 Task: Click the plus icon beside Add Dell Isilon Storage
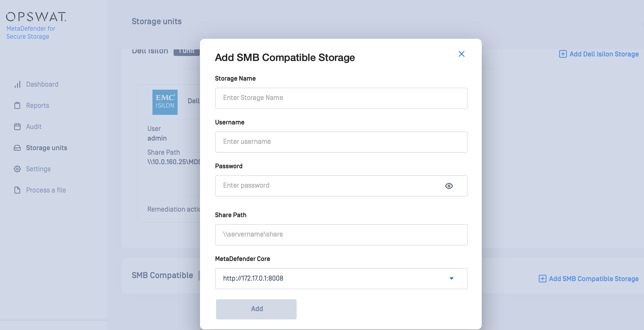click(563, 54)
